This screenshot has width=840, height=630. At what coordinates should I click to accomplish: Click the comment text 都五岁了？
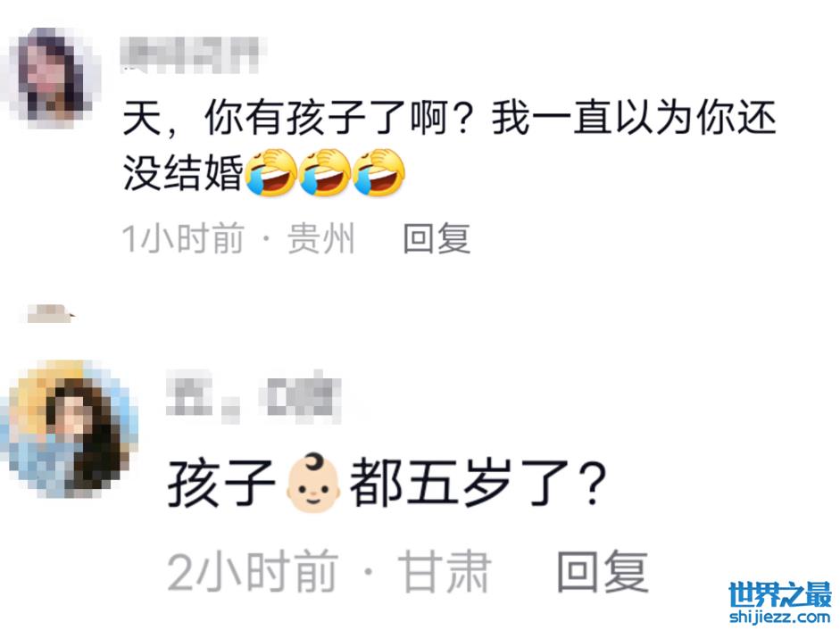pos(478,484)
